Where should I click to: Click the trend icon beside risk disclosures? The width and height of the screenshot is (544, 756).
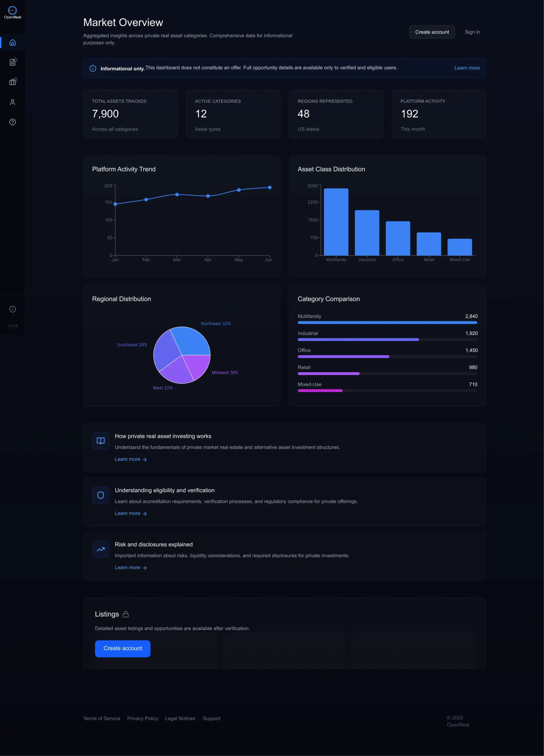101,549
